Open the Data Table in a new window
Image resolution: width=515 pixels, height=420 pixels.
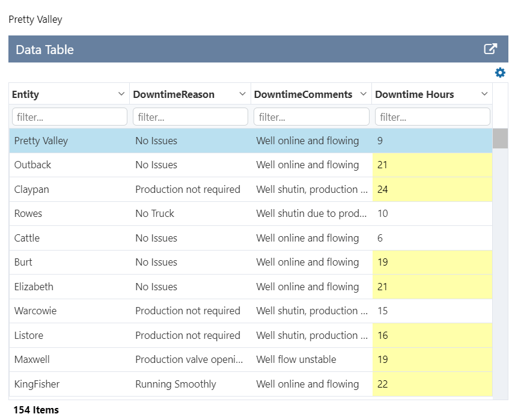pos(490,49)
